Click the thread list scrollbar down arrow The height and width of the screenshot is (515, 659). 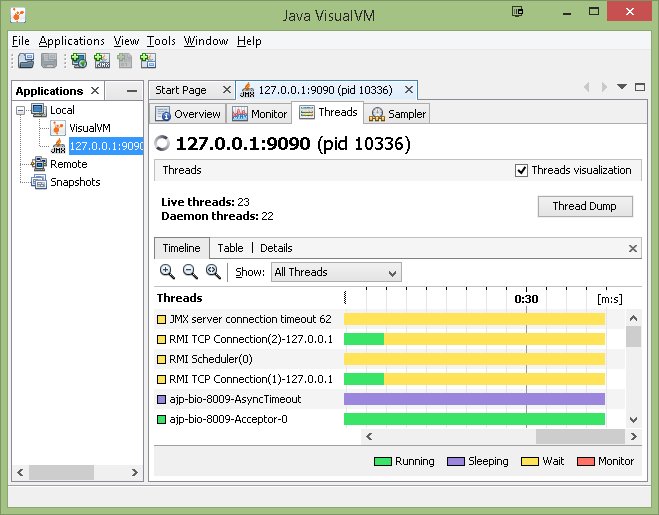[633, 419]
